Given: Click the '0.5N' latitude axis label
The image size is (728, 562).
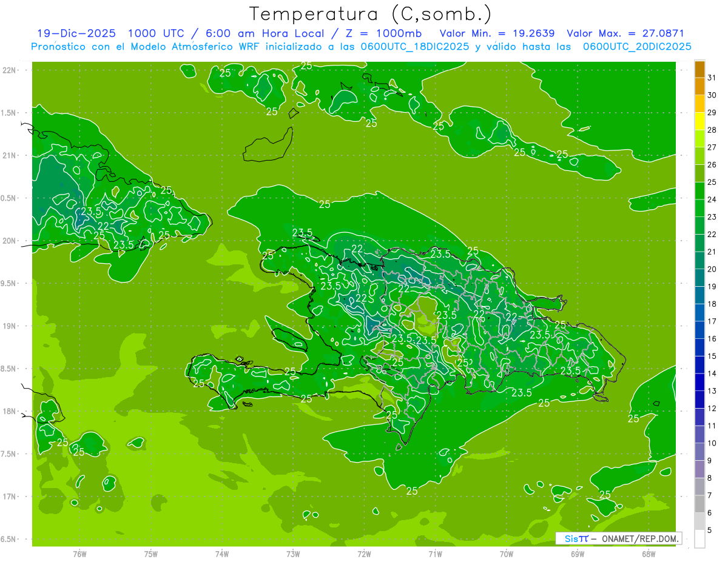Looking at the screenshot, I should pyautogui.click(x=10, y=198).
